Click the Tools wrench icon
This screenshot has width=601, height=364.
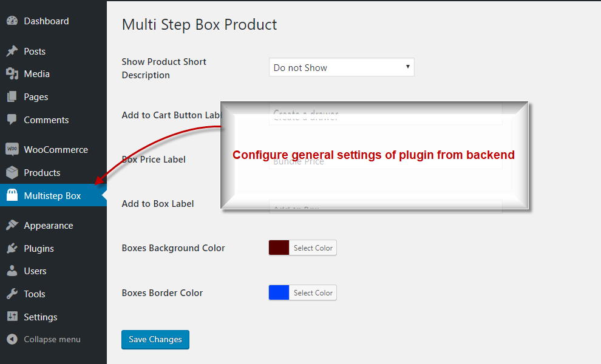point(12,294)
